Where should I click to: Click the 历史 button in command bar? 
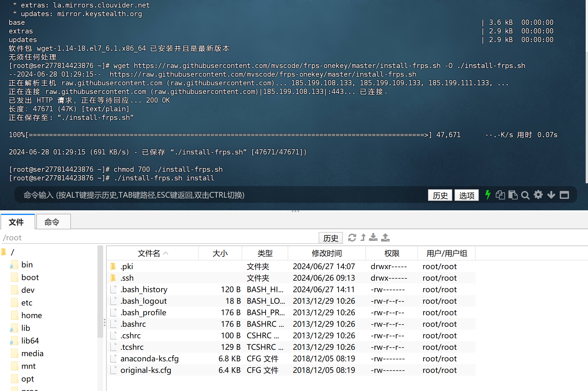[x=440, y=195]
